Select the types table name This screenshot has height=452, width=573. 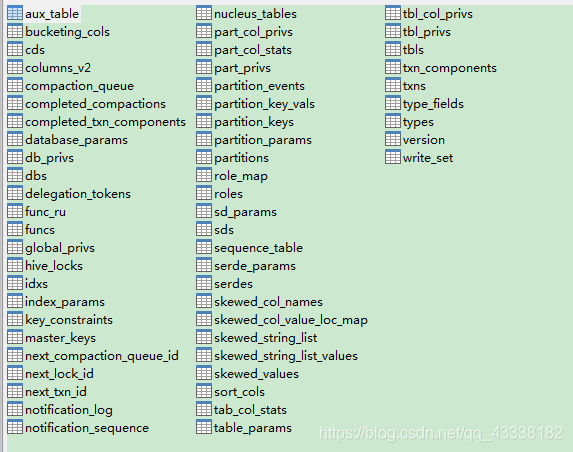418,122
